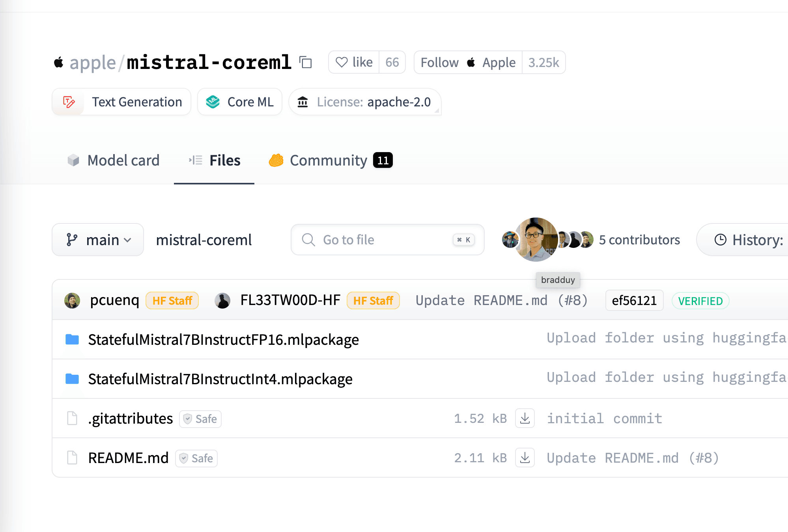Open the StatefulMistral7BInstructFP16.mlpackage folder

(223, 339)
